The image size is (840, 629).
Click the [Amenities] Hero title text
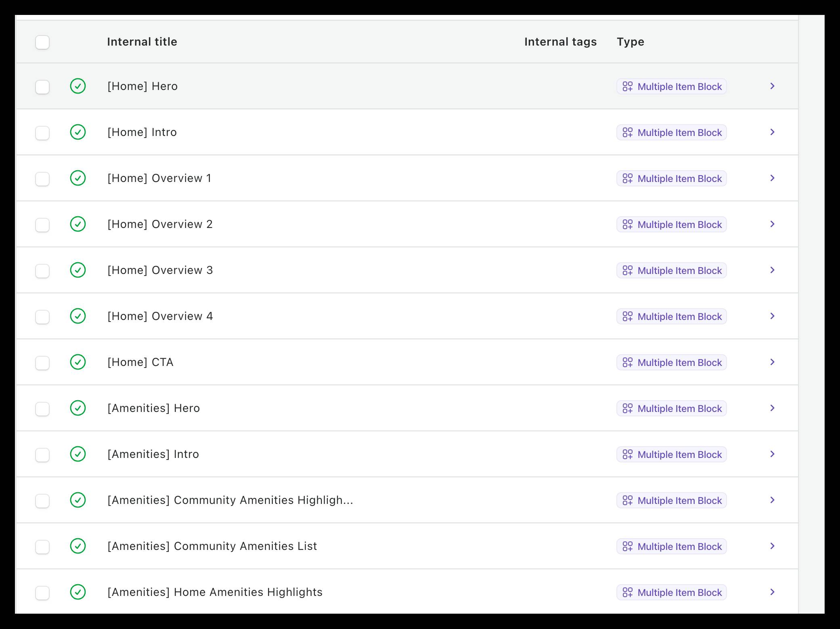pyautogui.click(x=154, y=408)
